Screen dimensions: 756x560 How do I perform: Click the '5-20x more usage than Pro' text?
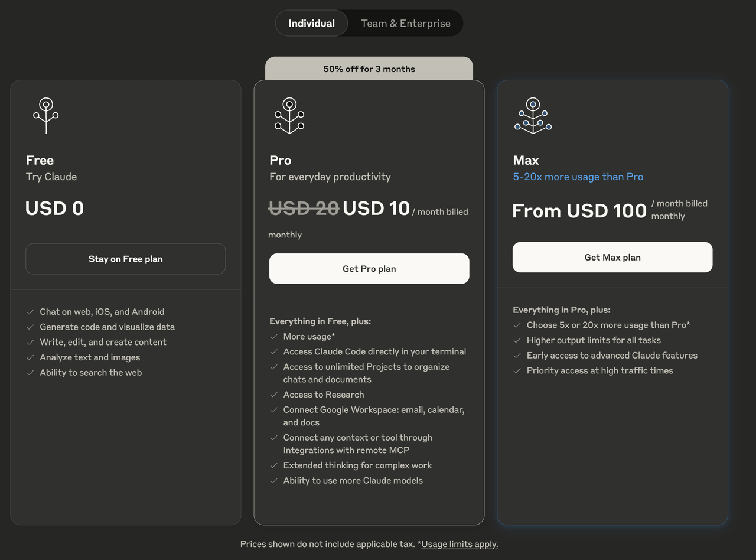pyautogui.click(x=578, y=177)
